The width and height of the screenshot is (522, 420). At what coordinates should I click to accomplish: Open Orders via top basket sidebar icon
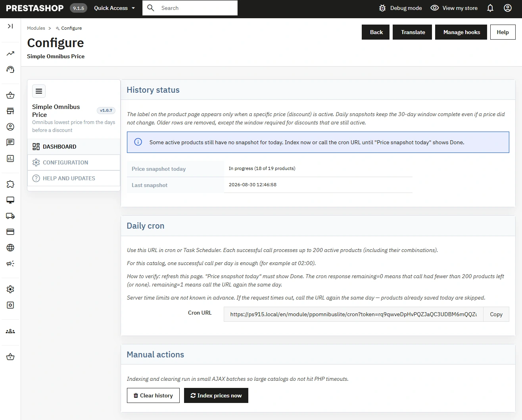click(10, 95)
